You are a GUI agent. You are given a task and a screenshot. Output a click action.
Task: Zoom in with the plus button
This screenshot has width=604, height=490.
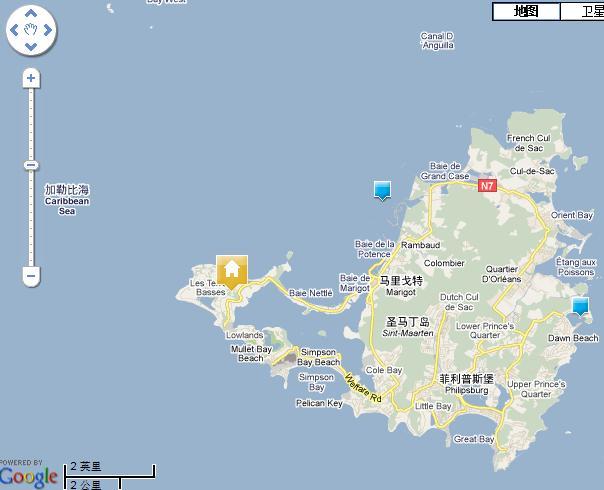point(32,78)
